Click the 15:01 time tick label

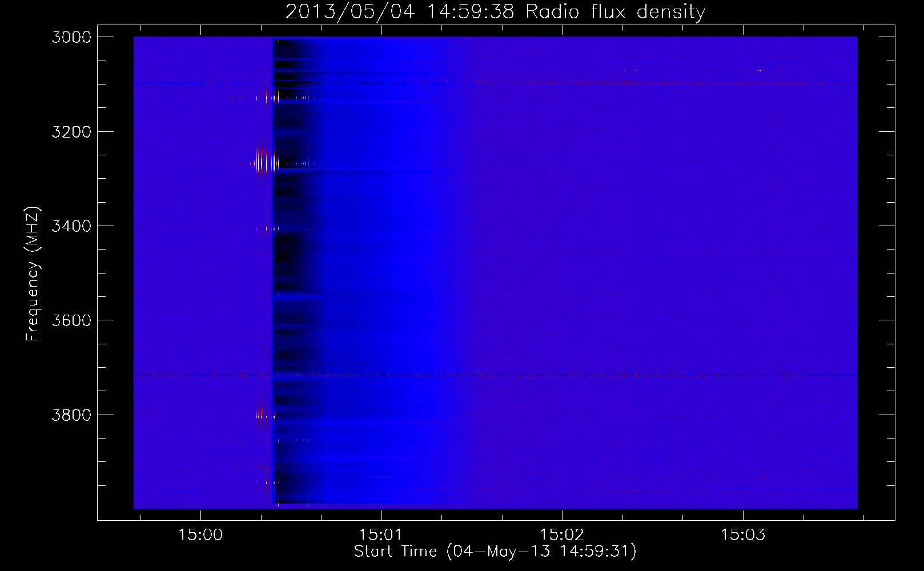[x=381, y=534]
